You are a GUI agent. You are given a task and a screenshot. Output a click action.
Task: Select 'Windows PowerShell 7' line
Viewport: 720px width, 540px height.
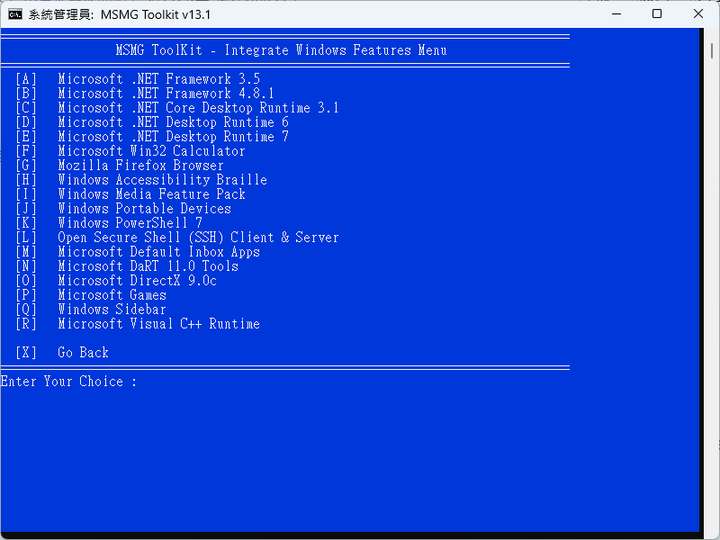coord(130,223)
